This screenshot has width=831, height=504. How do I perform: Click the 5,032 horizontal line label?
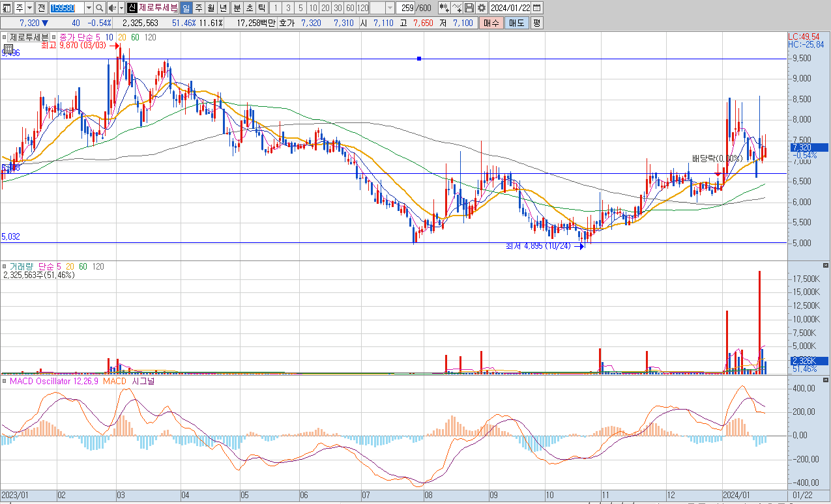pyautogui.click(x=10, y=237)
